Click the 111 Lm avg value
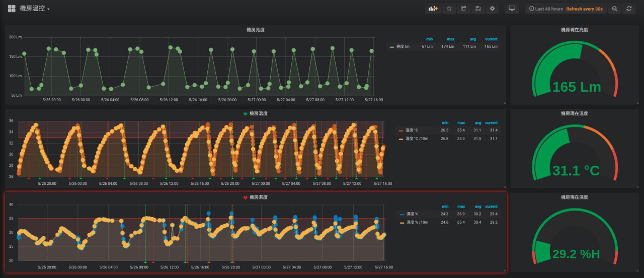Viewport: 644px width, 278px height. pos(469,46)
